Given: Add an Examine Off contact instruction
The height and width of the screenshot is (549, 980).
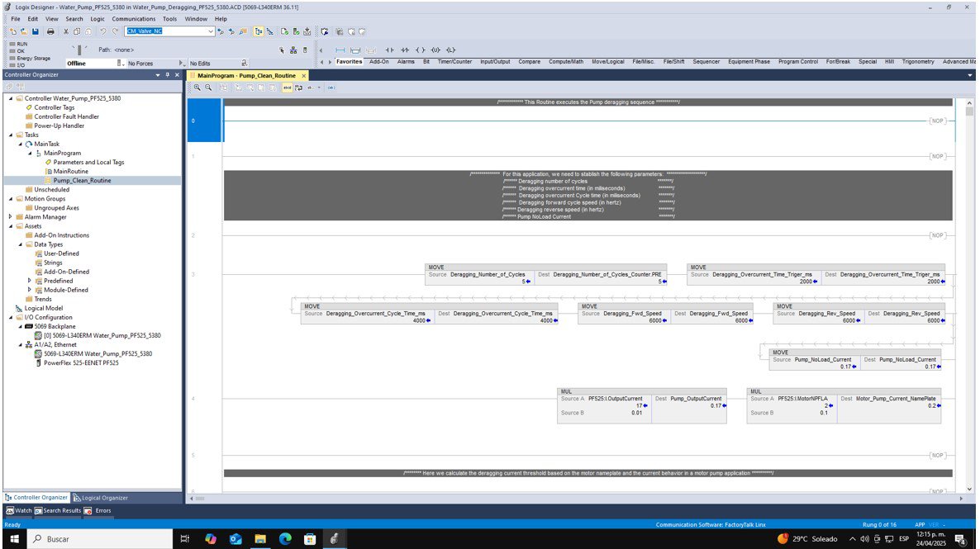Looking at the screenshot, I should 405,50.
